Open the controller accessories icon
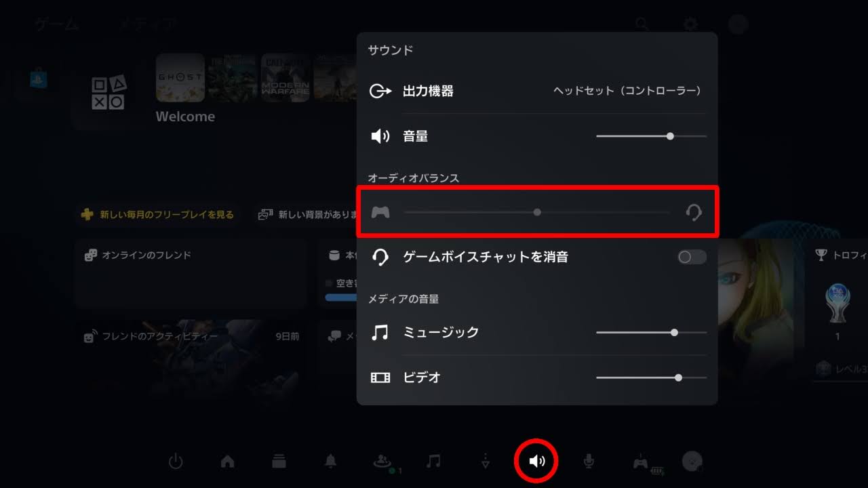The height and width of the screenshot is (488, 868). point(646,463)
